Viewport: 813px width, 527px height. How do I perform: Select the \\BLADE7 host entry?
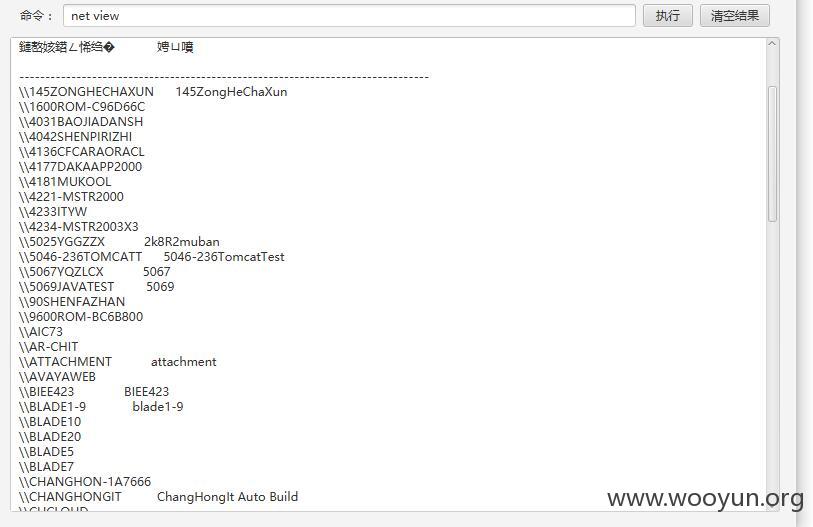(x=47, y=468)
